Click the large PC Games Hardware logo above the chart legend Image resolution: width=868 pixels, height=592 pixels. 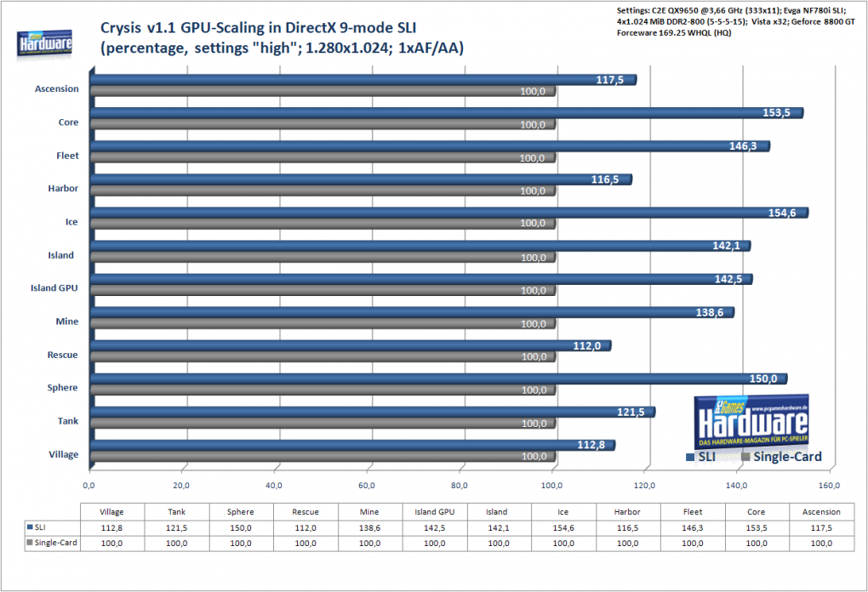coord(751,422)
